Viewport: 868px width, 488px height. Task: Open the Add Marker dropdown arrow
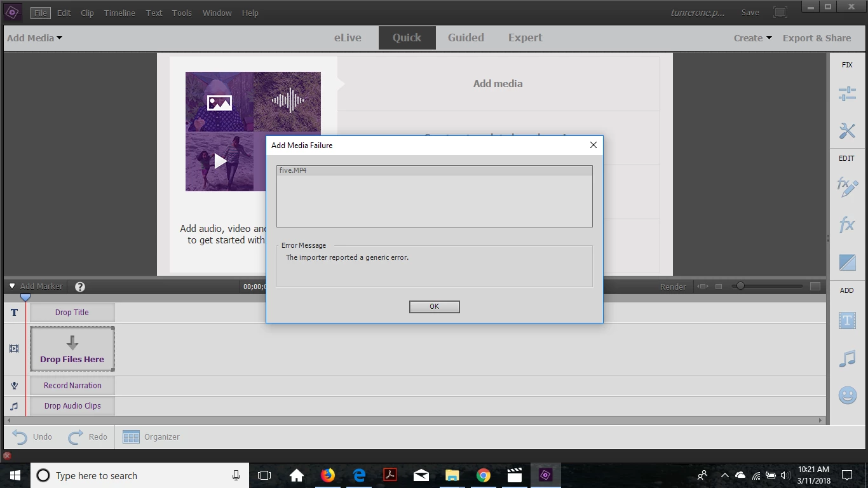click(11, 287)
